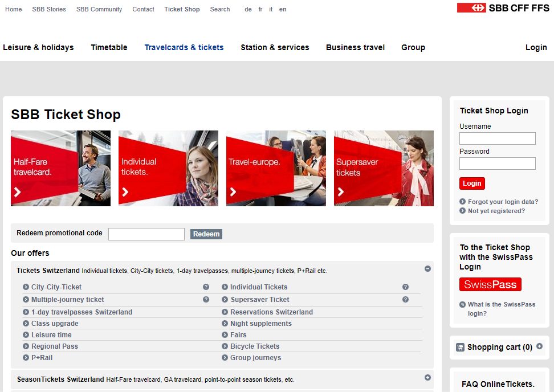This screenshot has height=392, width=554.
Task: Expand the SeasonTickets Switzerland section
Action: 427,378
